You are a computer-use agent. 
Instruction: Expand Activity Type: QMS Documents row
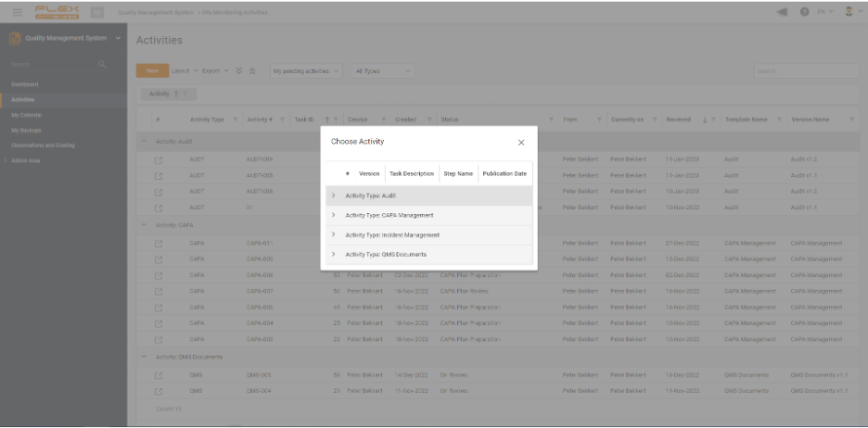click(x=334, y=254)
